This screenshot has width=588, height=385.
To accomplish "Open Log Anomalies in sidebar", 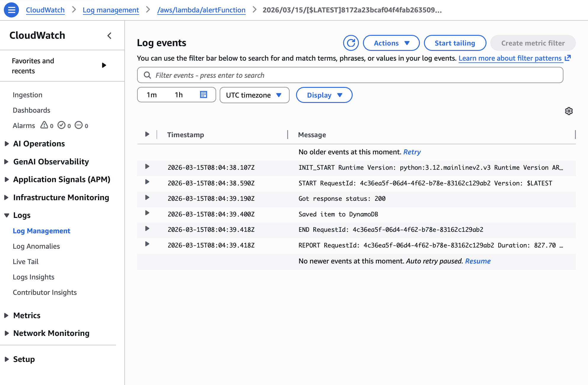I will pyautogui.click(x=36, y=246).
